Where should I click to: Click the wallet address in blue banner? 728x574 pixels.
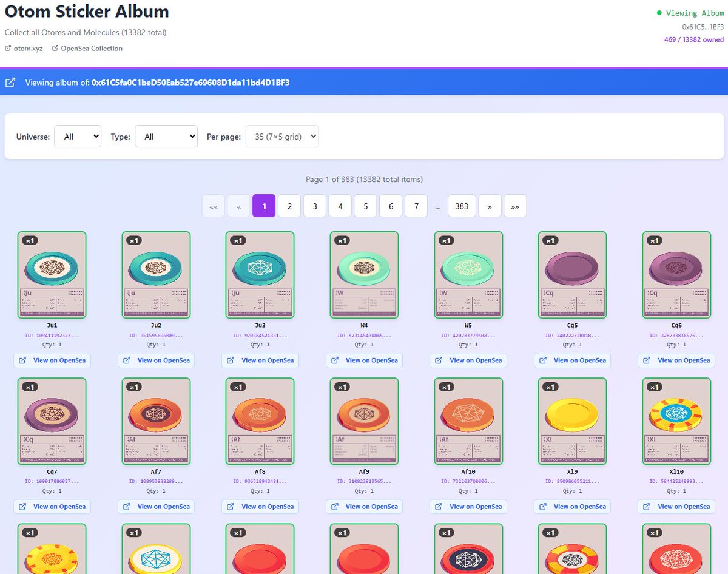point(190,83)
